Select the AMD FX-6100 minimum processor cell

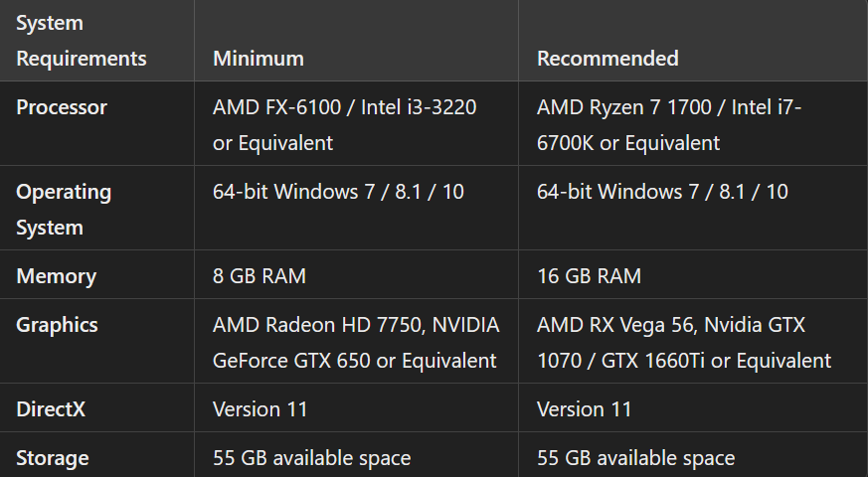coord(344,124)
